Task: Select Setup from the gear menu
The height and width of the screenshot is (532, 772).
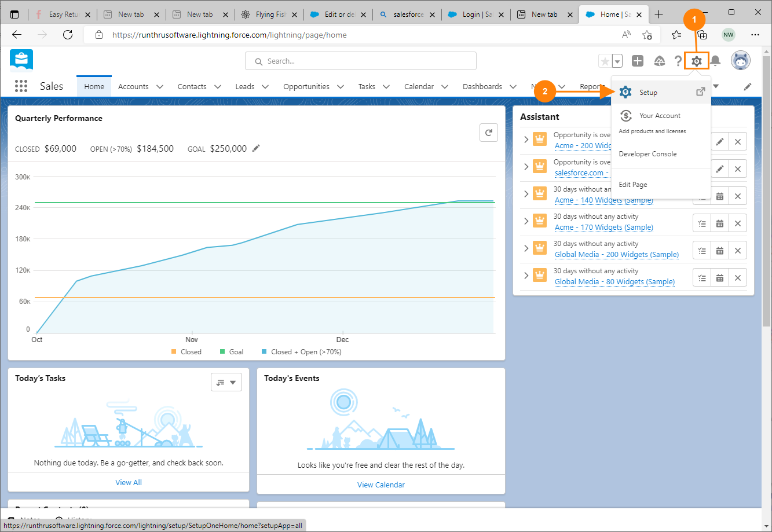Action: [648, 93]
